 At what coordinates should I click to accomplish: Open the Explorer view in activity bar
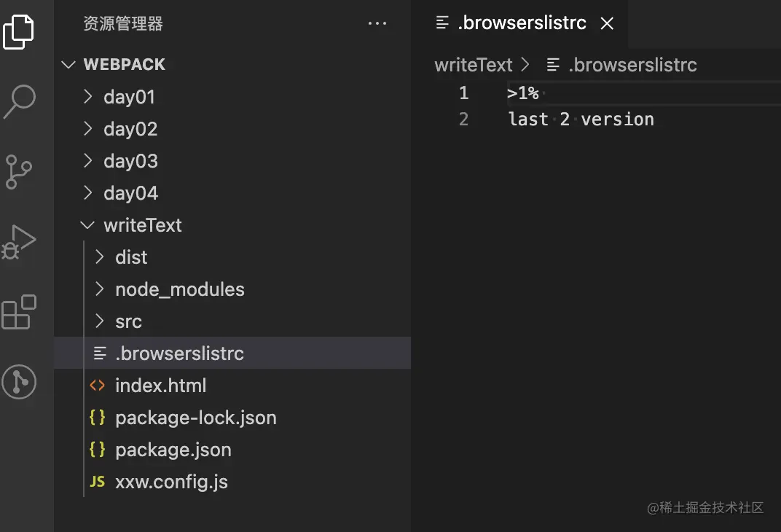click(19, 31)
